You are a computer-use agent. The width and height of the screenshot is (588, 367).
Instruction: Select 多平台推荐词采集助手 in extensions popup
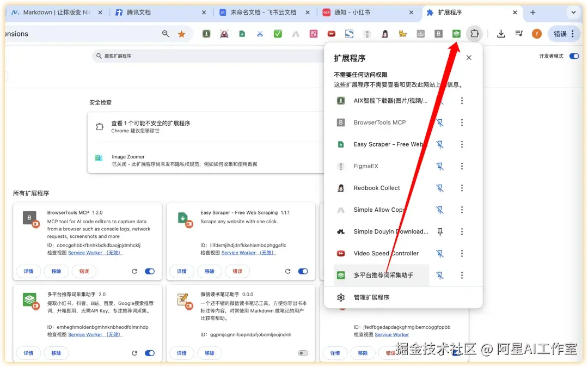point(381,275)
